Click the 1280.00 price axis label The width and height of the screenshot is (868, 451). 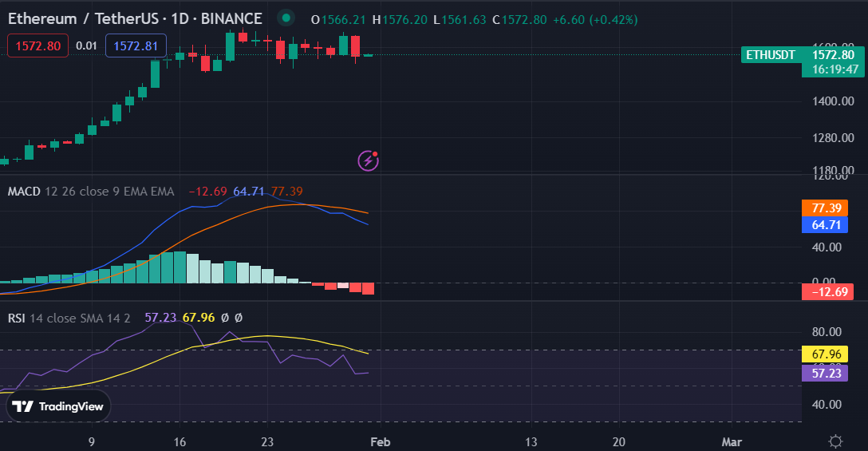click(x=833, y=138)
